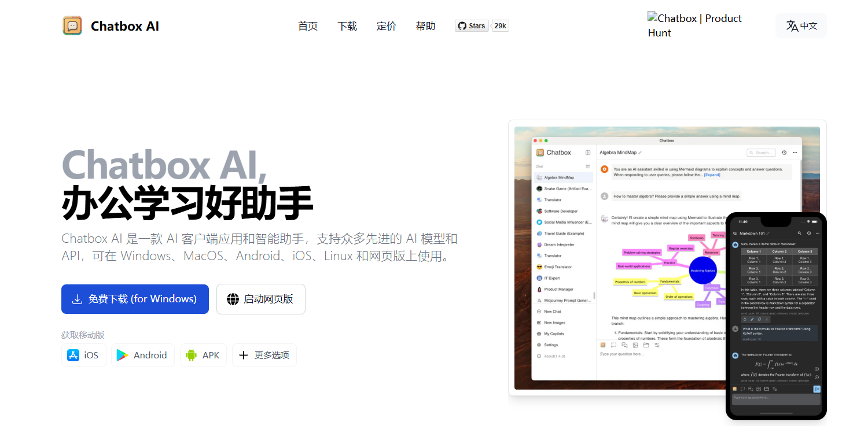This screenshot has height=426, width=868.
Task: Open the 定价 pricing page
Action: point(386,26)
